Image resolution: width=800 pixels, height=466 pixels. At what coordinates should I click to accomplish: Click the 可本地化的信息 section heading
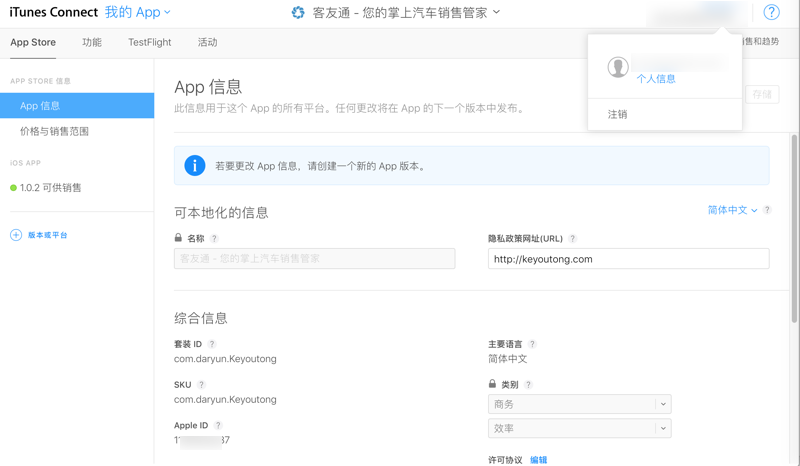(221, 212)
